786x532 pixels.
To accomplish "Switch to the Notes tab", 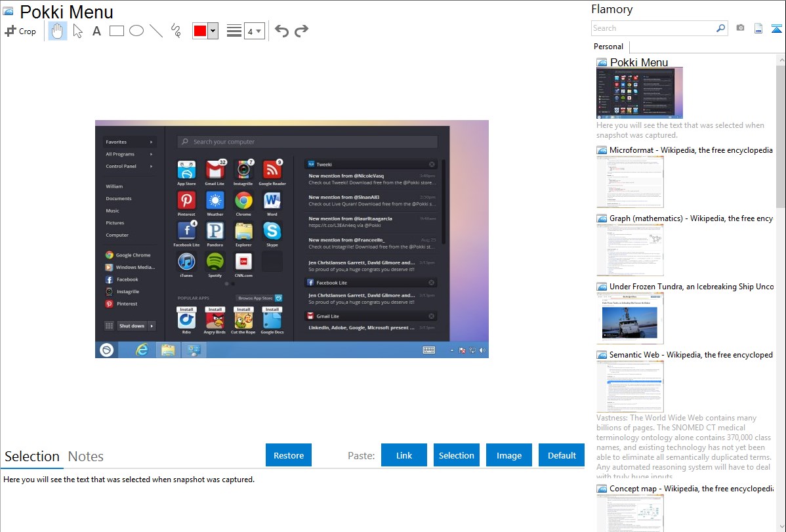I will (85, 457).
